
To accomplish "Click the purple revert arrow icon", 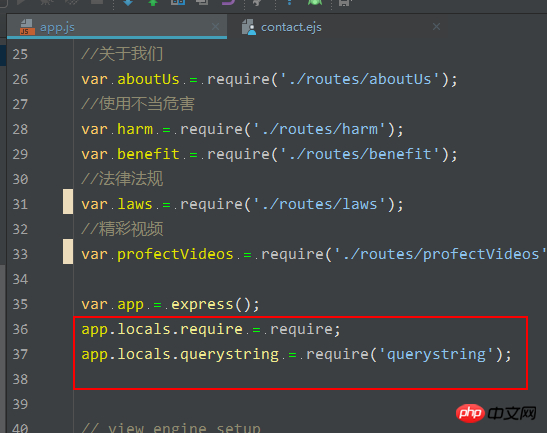I will (x=228, y=2).
